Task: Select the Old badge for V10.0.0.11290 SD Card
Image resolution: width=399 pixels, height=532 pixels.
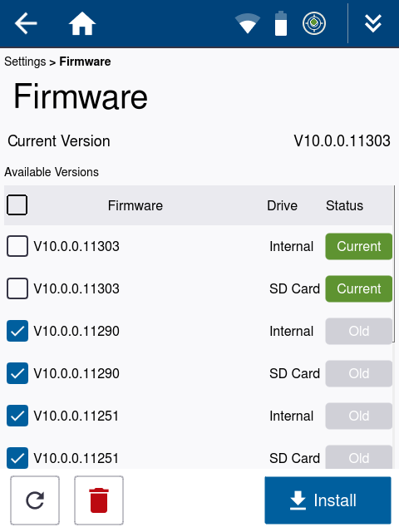Action: coord(358,373)
